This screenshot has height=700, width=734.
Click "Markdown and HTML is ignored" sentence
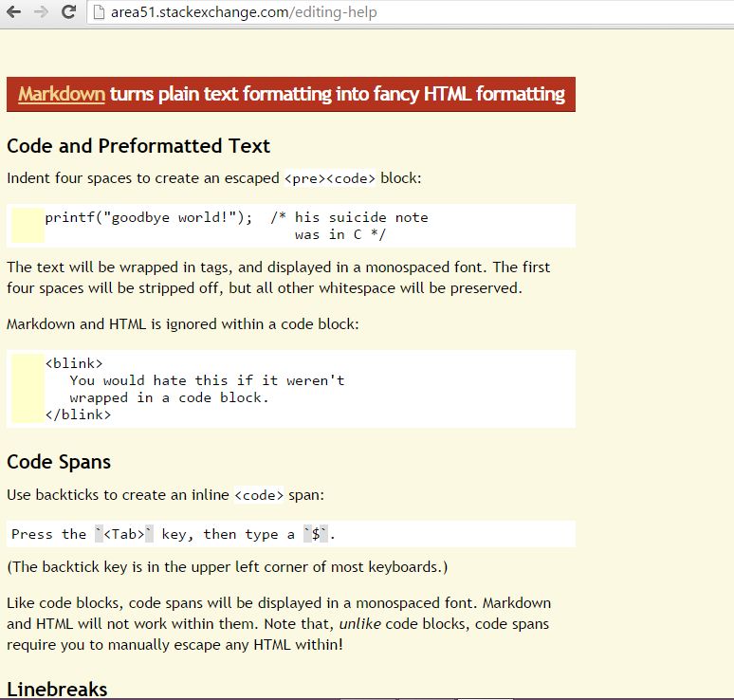183,324
